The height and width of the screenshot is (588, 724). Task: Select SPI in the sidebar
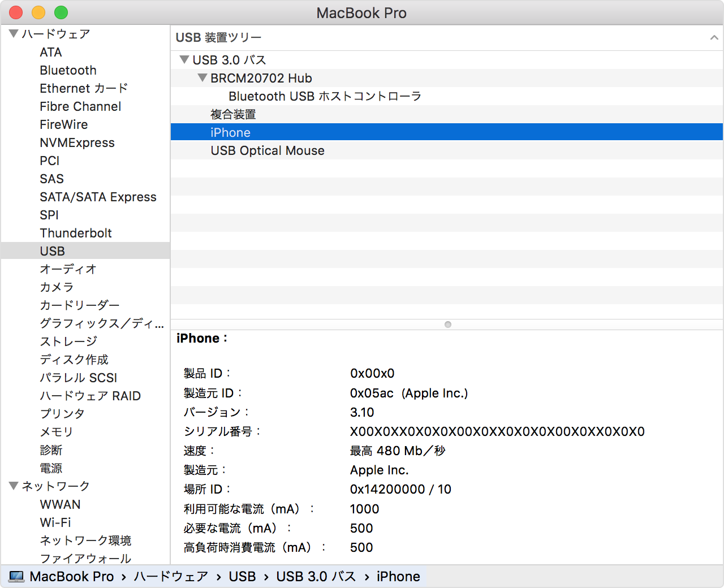49,215
